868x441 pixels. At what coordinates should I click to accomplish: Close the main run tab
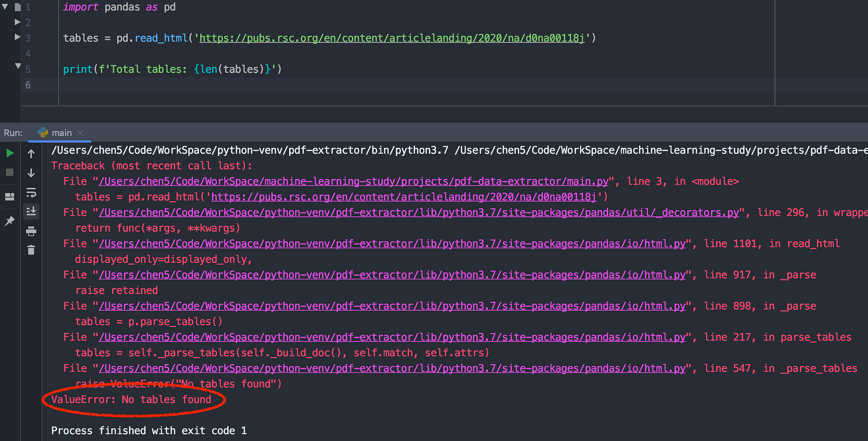pyautogui.click(x=80, y=133)
